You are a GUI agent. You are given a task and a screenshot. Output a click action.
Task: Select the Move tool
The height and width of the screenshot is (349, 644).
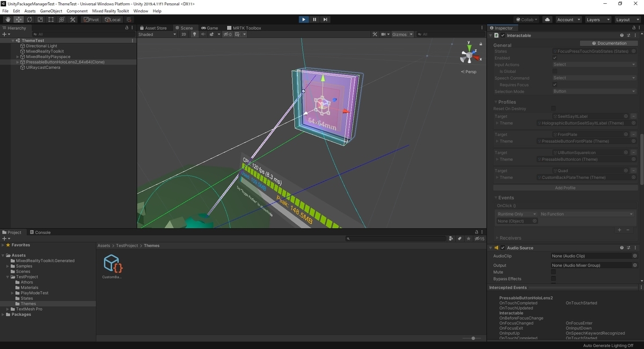pyautogui.click(x=18, y=19)
